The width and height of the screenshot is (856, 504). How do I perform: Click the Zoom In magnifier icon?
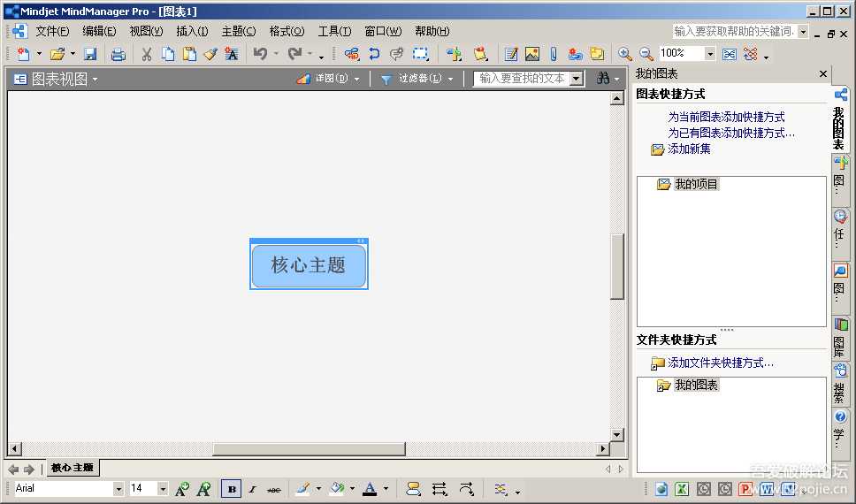point(624,54)
